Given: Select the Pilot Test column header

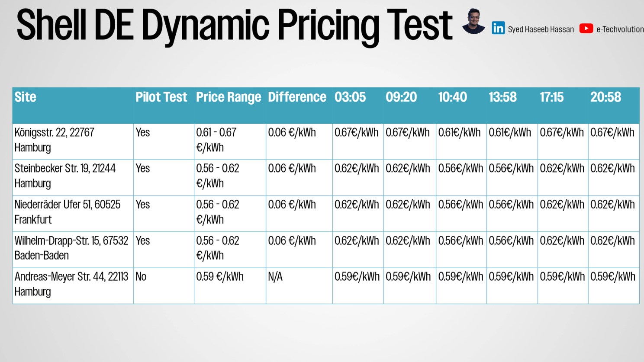Looking at the screenshot, I should (161, 97).
